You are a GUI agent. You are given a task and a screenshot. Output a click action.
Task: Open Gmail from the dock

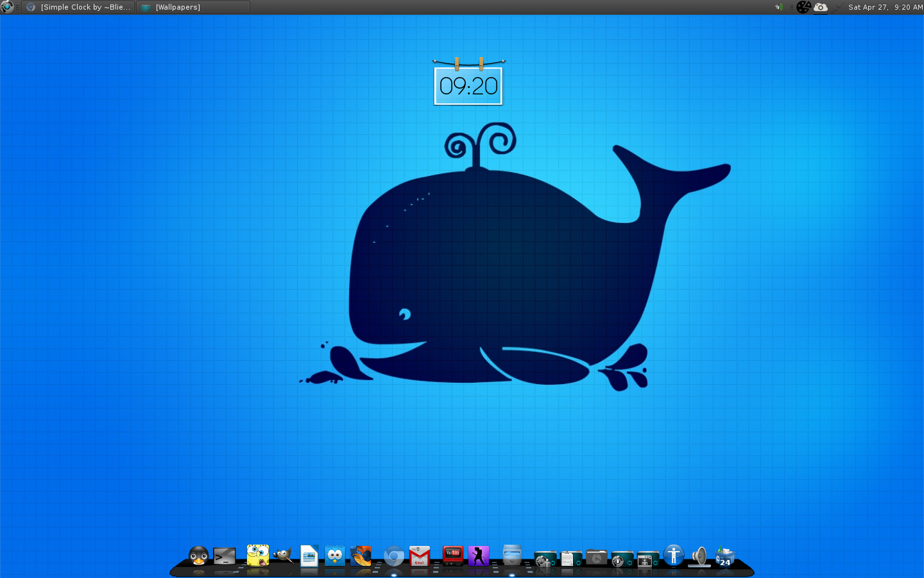click(420, 556)
